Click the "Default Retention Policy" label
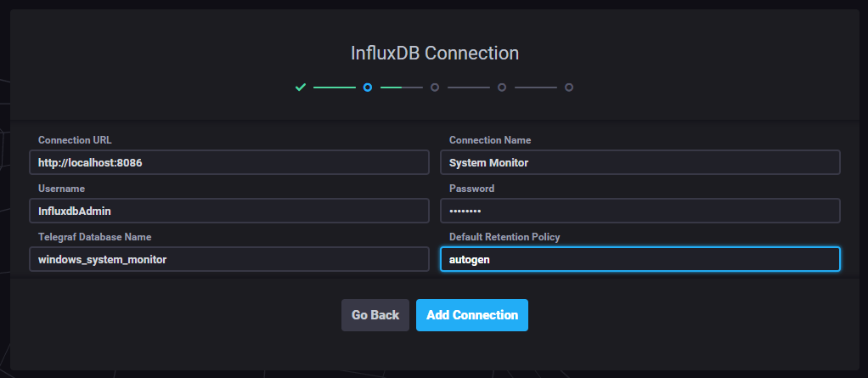868x378 pixels. [504, 237]
